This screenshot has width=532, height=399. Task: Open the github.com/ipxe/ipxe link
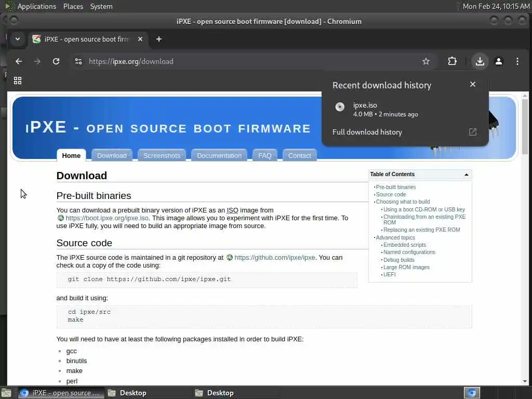(x=274, y=258)
